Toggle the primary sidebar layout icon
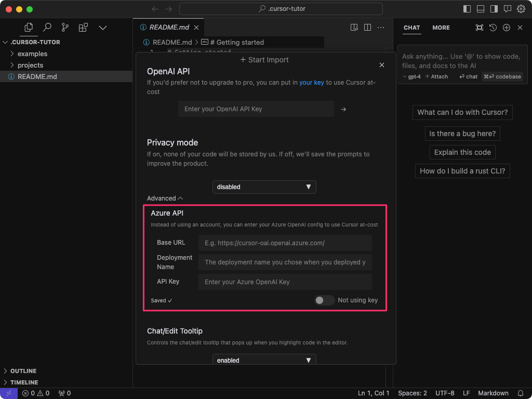 (467, 9)
